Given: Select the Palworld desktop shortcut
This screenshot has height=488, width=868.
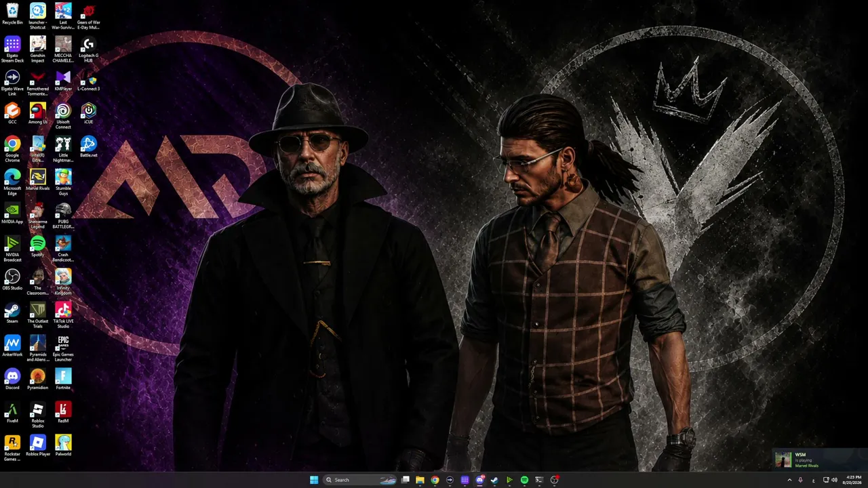Looking at the screenshot, I should [63, 446].
